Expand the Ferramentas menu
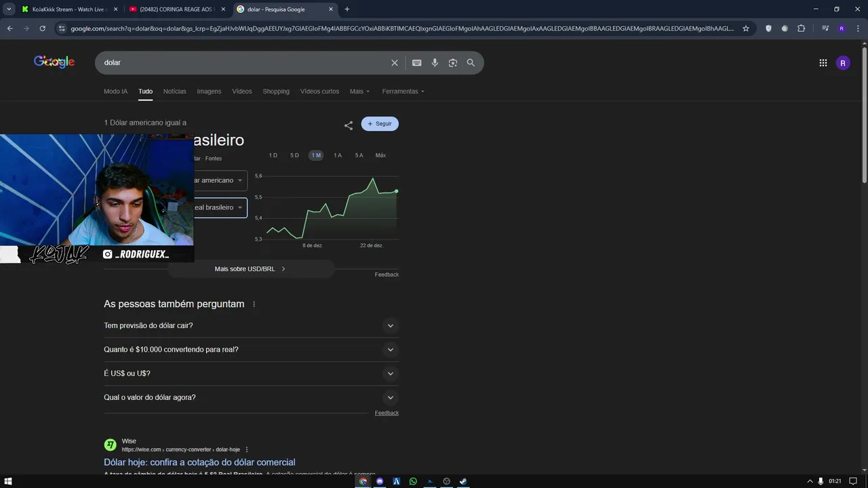 click(x=403, y=91)
